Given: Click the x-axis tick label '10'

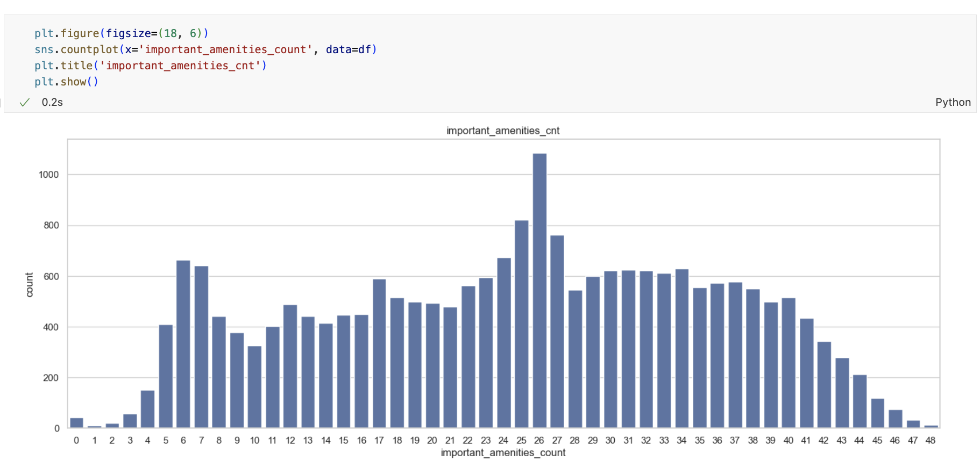Looking at the screenshot, I should pos(254,440).
